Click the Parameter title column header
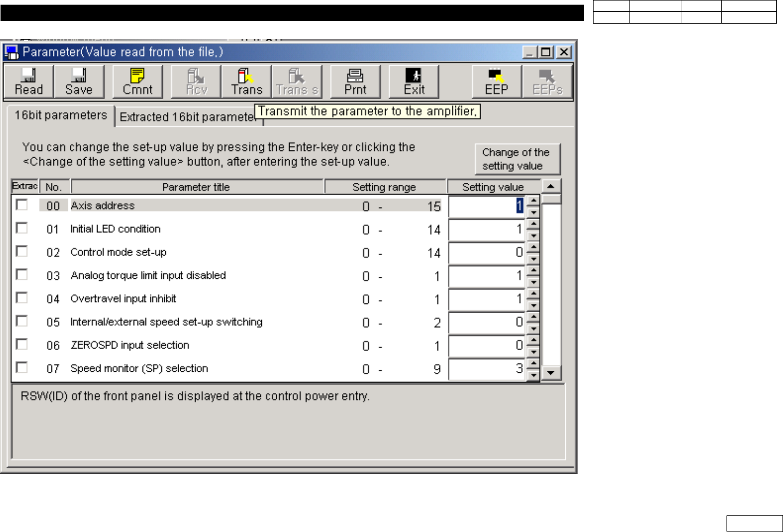783x532 pixels. tap(197, 187)
